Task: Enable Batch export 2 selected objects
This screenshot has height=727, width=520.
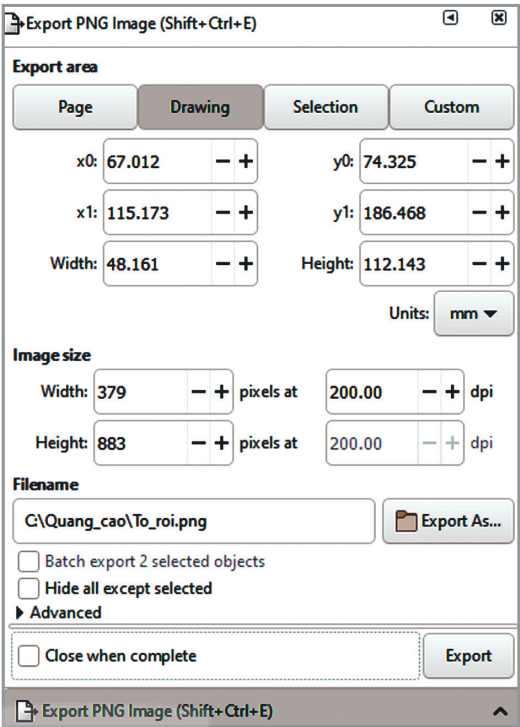Action: pos(28,561)
